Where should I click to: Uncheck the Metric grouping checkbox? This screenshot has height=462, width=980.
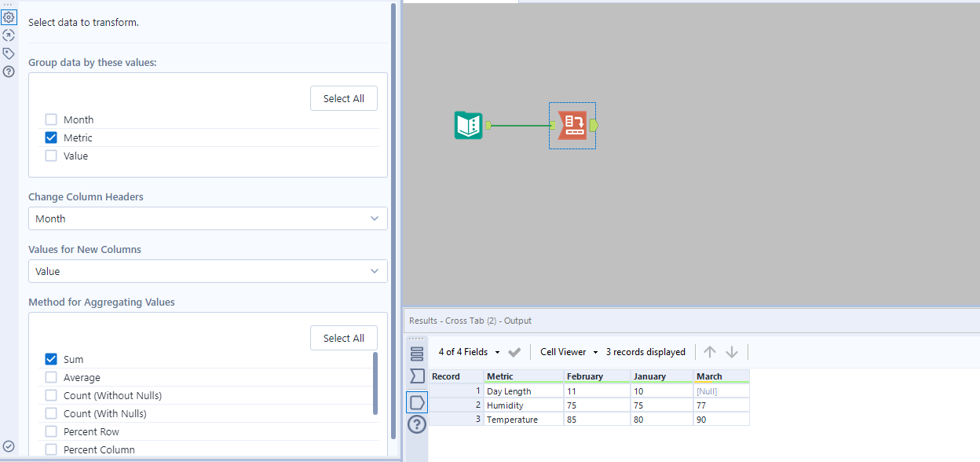(x=50, y=137)
